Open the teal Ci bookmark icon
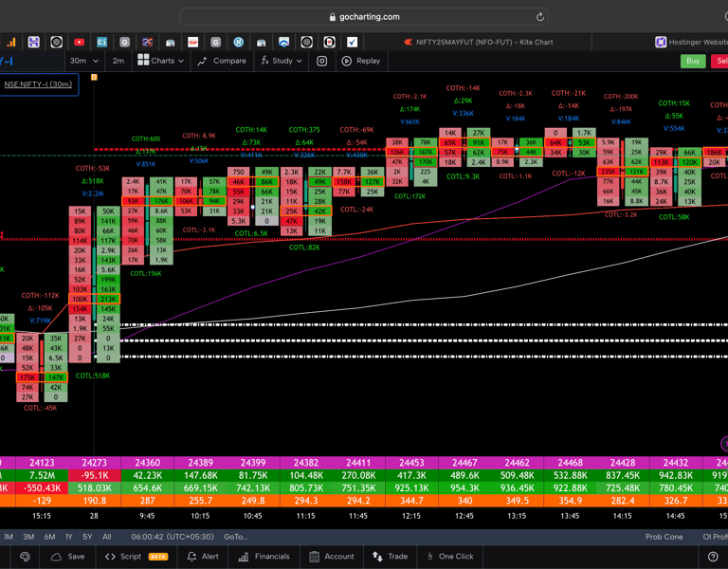728x569 pixels. 101,43
